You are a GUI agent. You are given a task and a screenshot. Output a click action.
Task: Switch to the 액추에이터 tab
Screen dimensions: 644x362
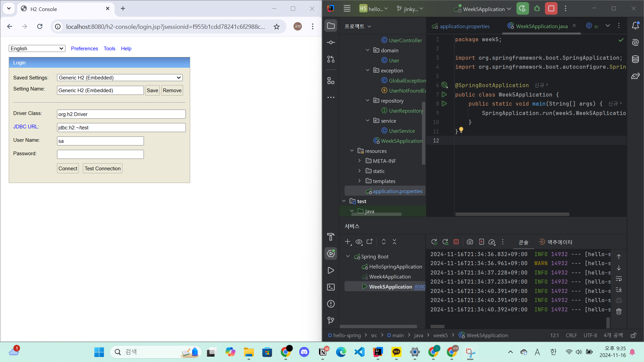pyautogui.click(x=555, y=242)
